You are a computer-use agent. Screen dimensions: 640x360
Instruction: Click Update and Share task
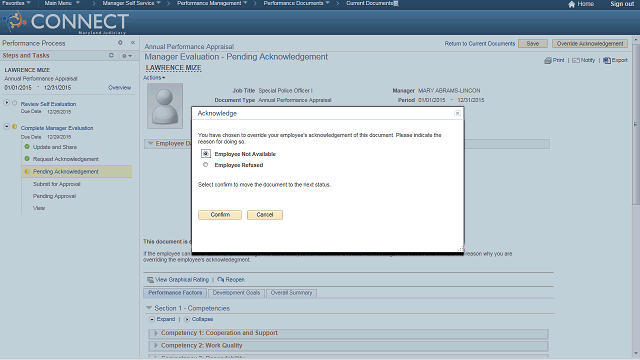(x=55, y=147)
